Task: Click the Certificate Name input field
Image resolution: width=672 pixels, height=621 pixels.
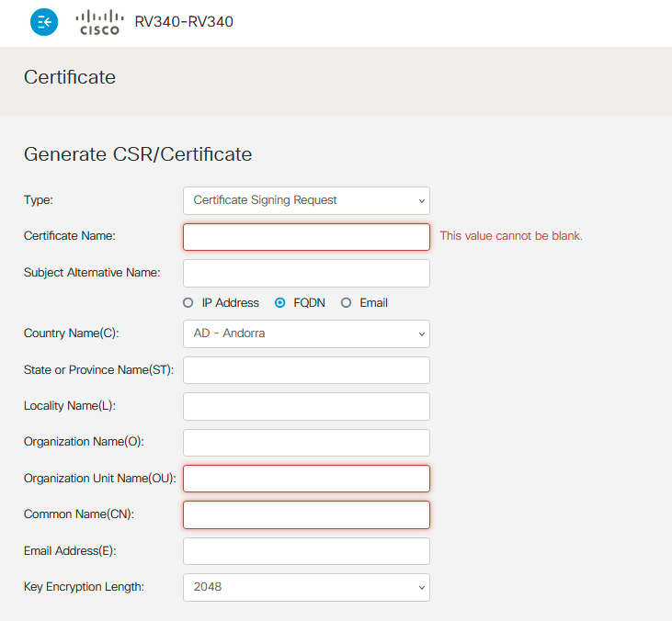Action: coord(306,237)
